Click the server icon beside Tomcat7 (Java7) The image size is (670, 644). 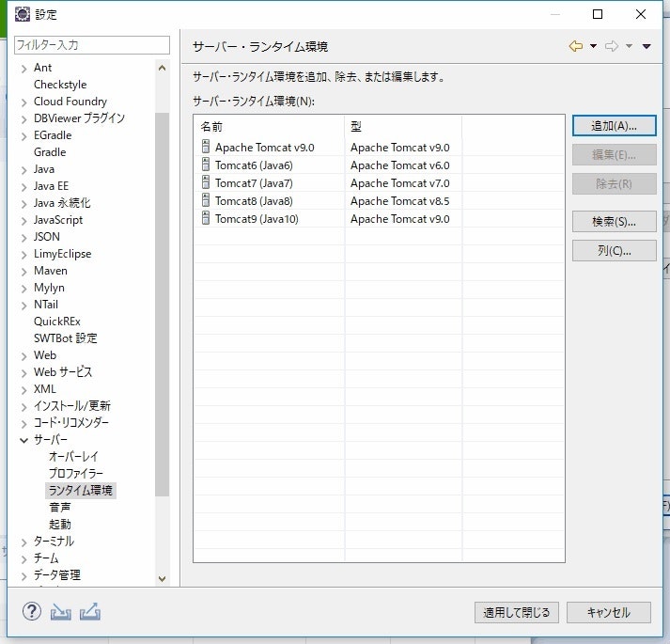click(x=206, y=182)
